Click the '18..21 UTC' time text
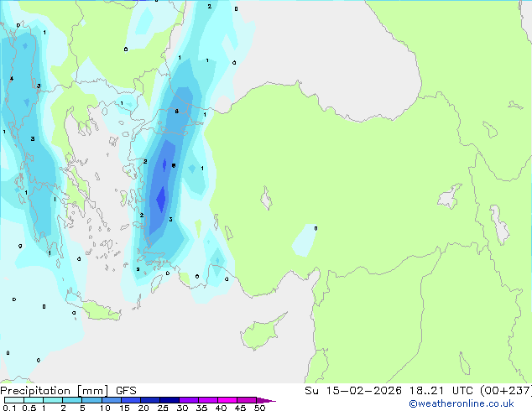Viewport: 532px width, 411px height. click(441, 391)
